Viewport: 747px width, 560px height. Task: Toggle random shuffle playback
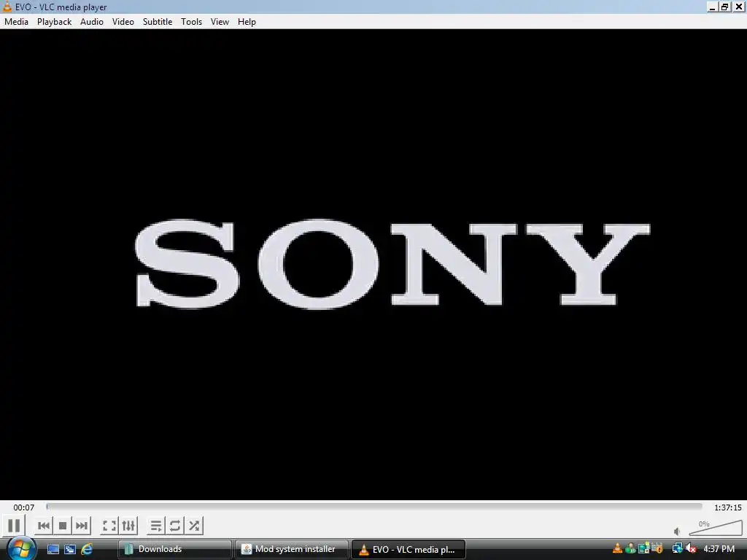click(194, 526)
